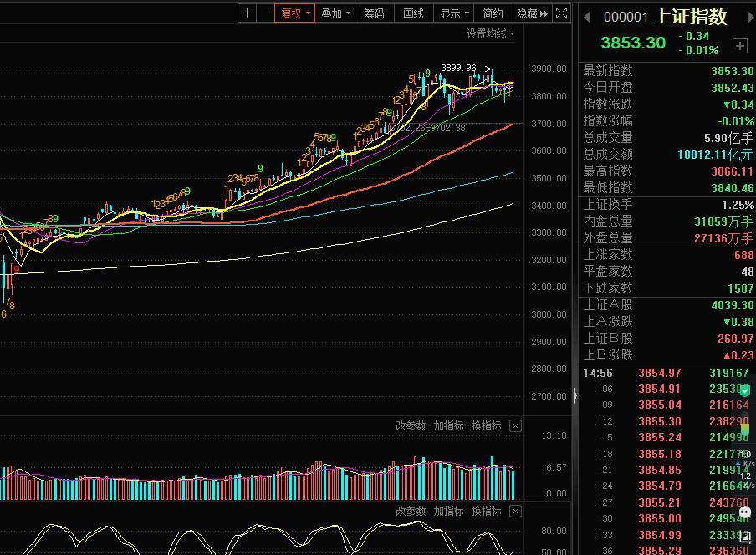Image resolution: width=756 pixels, height=555 pixels.
Task: Add 上证指数 to watchlist plus icon
Action: 739,46
